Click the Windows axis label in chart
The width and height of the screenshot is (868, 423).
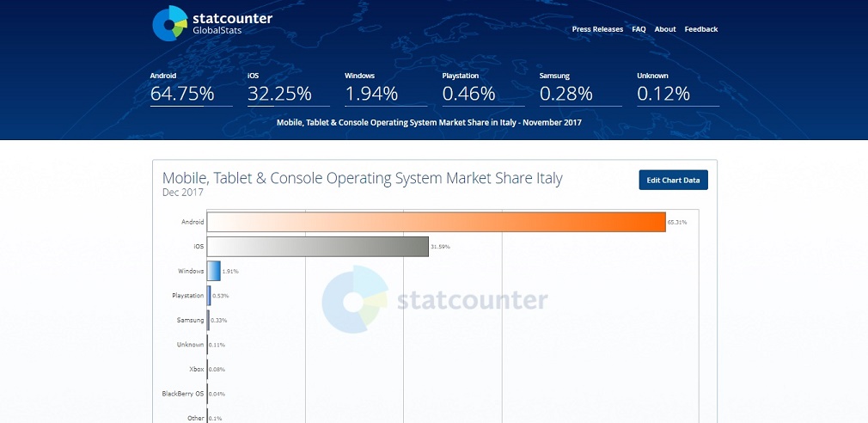click(191, 272)
